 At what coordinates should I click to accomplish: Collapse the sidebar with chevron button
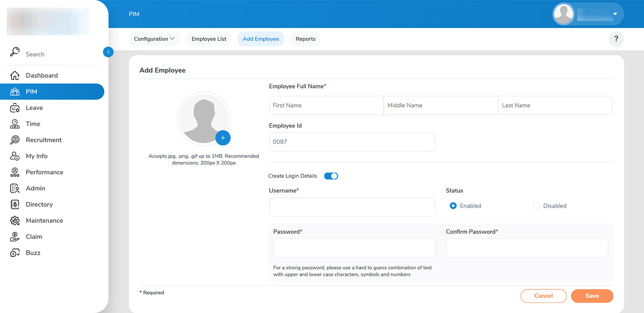(108, 52)
